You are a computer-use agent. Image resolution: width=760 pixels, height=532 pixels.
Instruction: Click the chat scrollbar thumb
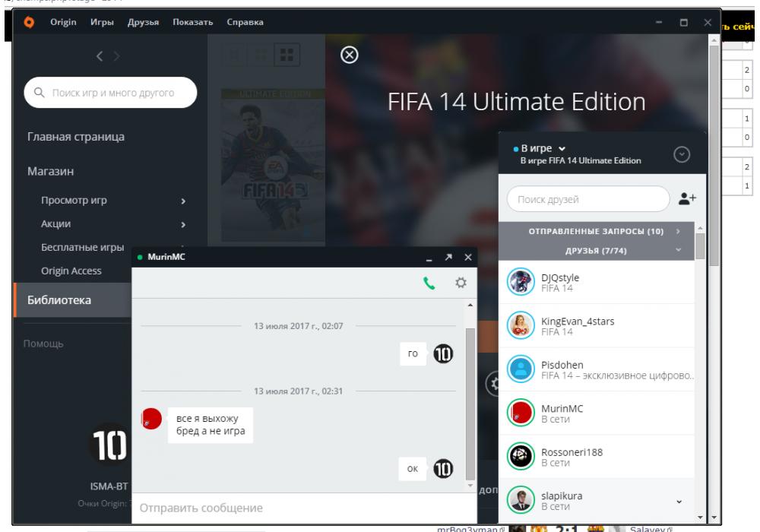(x=470, y=403)
